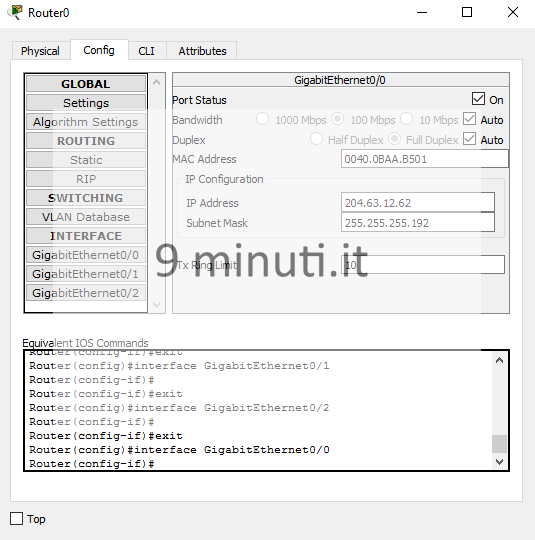This screenshot has width=535, height=540.
Task: Minimize the Router0 window
Action: tap(422, 12)
